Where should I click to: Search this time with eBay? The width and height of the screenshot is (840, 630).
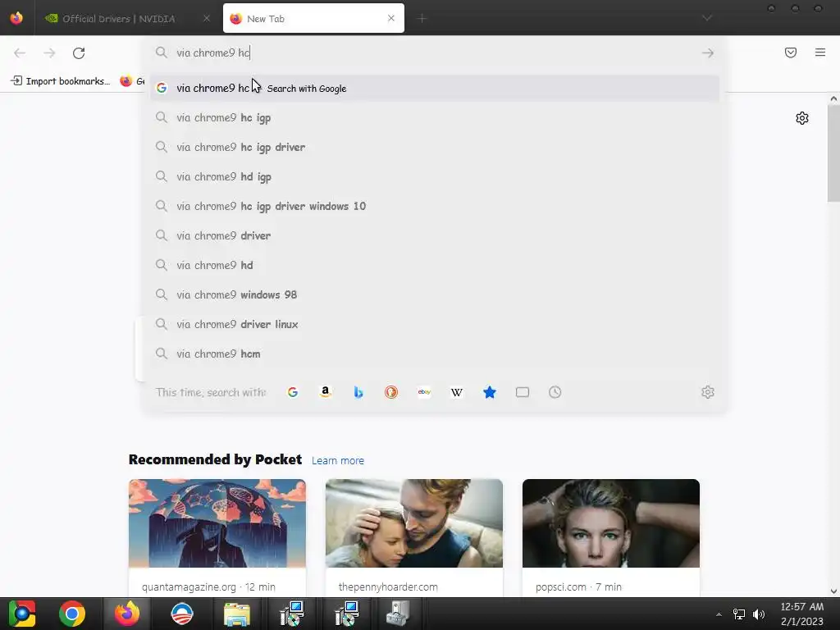click(x=424, y=392)
